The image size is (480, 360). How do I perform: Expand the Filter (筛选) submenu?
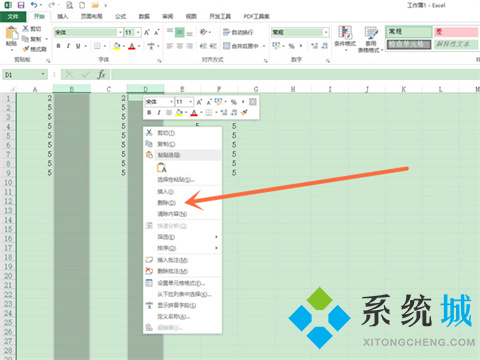pos(182,237)
